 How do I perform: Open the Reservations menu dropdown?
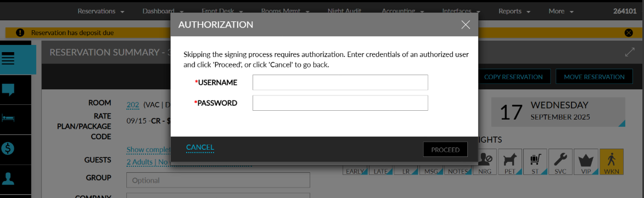(x=101, y=12)
